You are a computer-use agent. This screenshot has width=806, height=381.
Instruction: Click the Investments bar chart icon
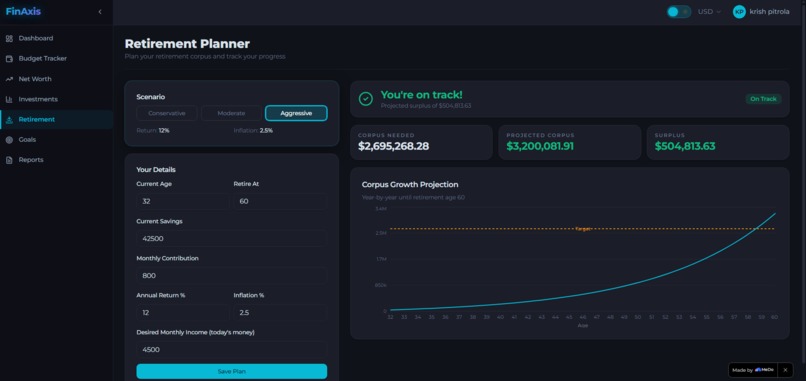pyautogui.click(x=9, y=99)
